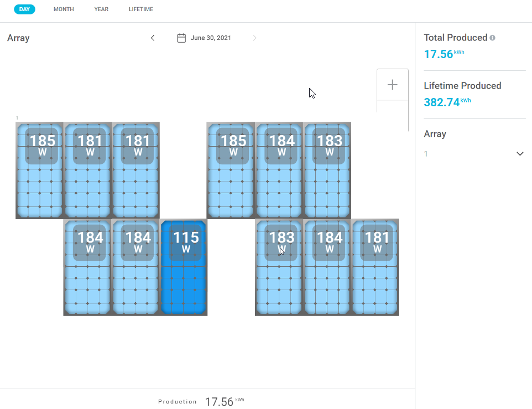Switch to the YEAR tab

101,9
